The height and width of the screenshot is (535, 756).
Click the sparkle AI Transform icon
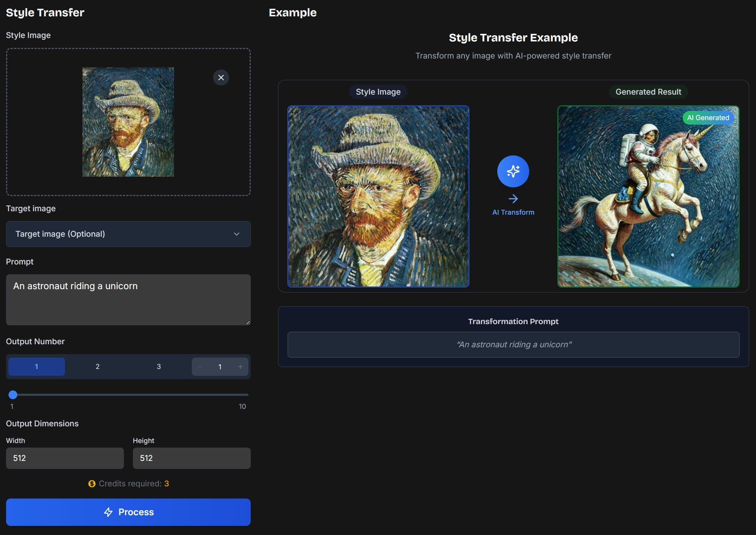(513, 171)
